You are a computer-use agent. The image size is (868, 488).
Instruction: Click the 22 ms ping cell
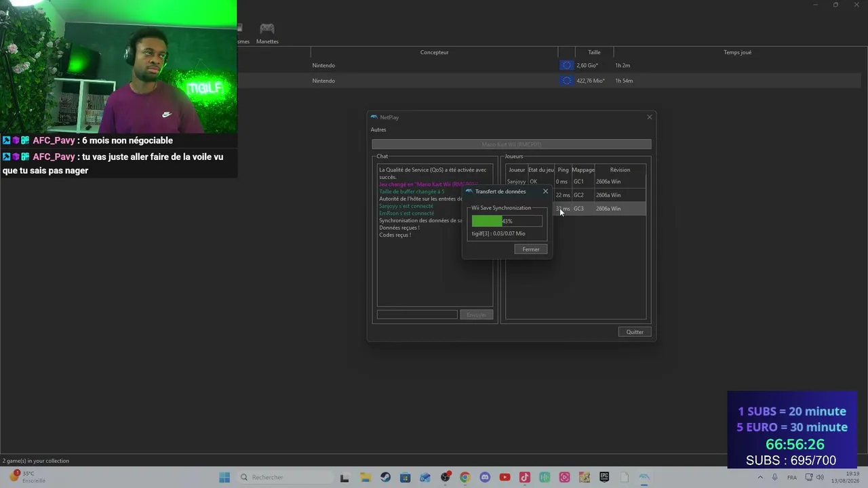click(563, 195)
